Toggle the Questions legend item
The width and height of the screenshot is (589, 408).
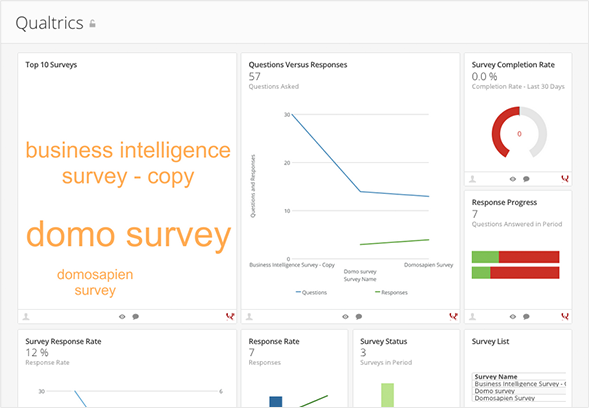click(x=311, y=292)
